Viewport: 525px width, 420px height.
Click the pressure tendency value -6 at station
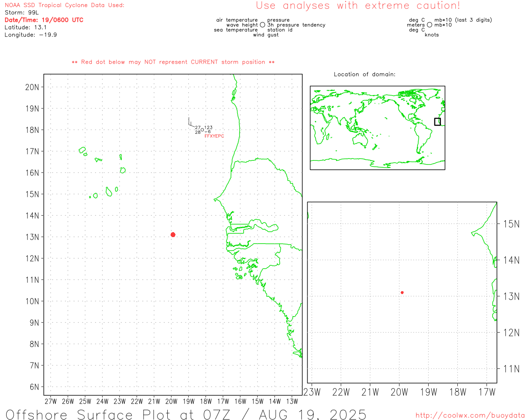tap(208, 132)
